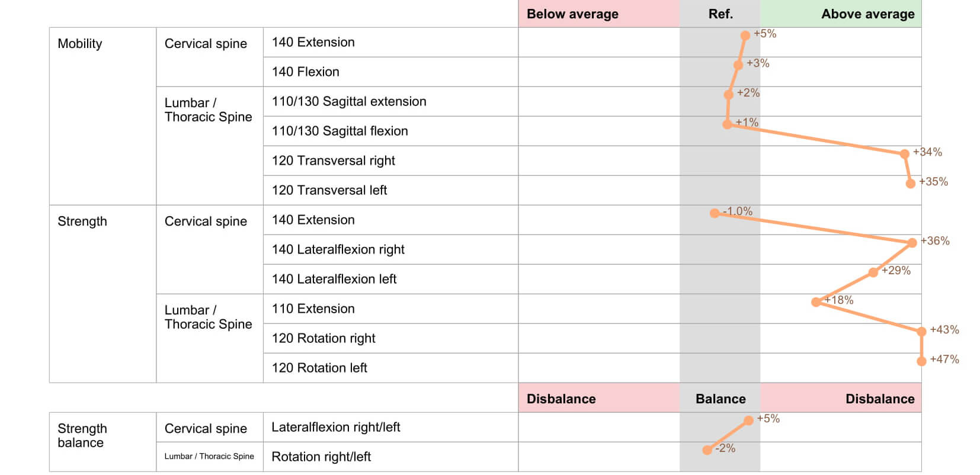Screen dimensions: 980x475
Task: Select the 120 Transversal right row label
Action: pos(333,161)
